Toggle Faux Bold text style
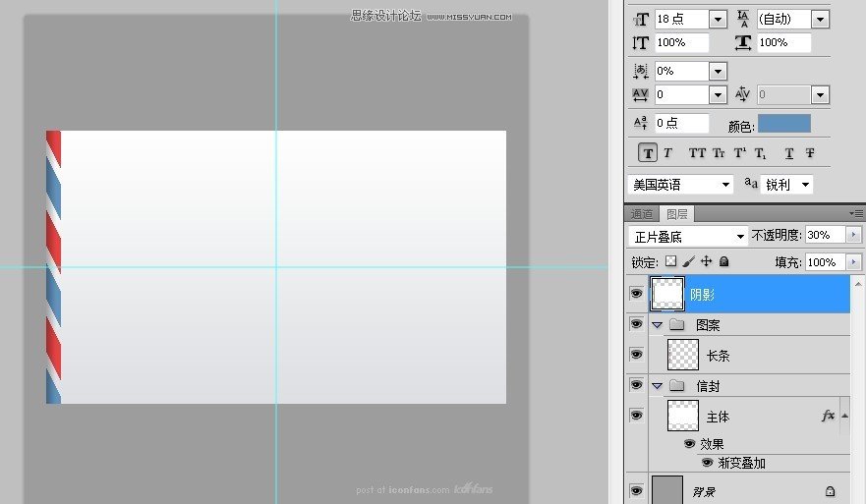The image size is (866, 504). (x=648, y=153)
